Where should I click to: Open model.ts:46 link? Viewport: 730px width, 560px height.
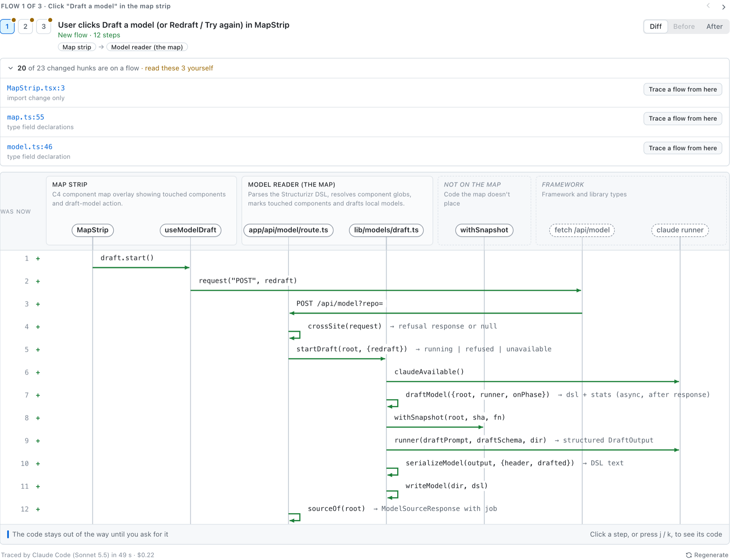point(30,147)
